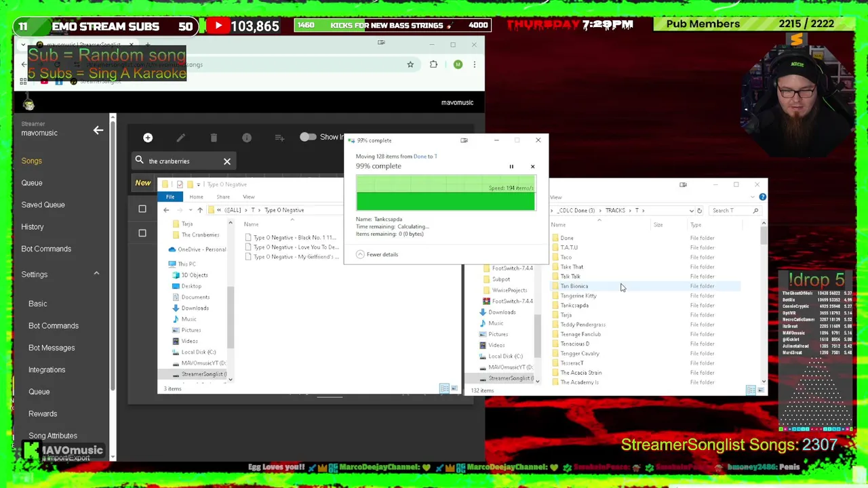Open the Chrome extensions puzzle icon
Image resolution: width=868 pixels, height=488 pixels.
[433, 64]
